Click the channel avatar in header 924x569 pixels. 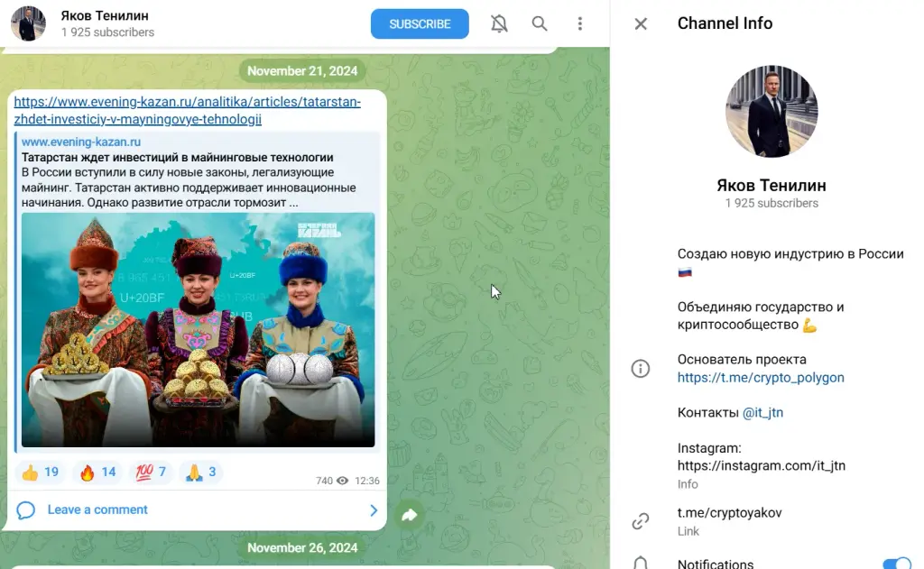(28, 23)
